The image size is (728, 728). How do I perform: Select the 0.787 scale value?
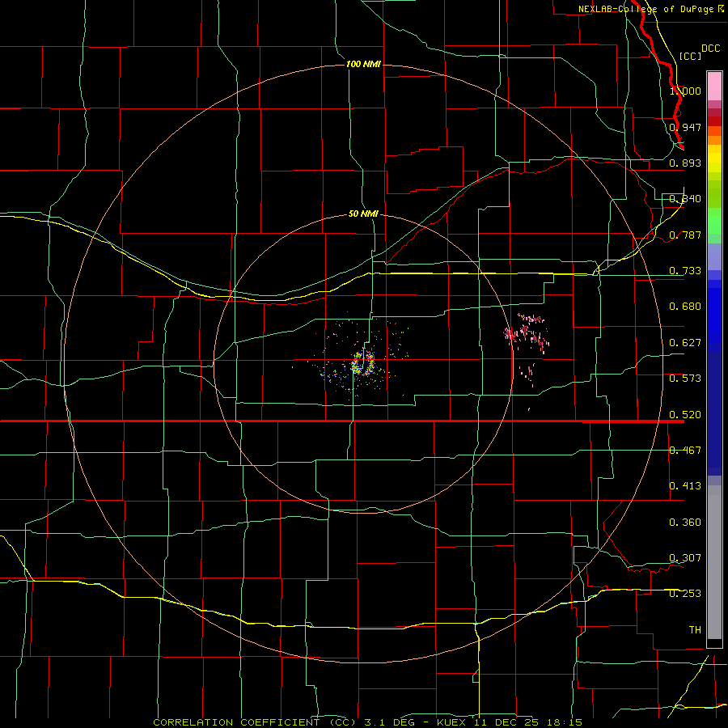pos(685,235)
